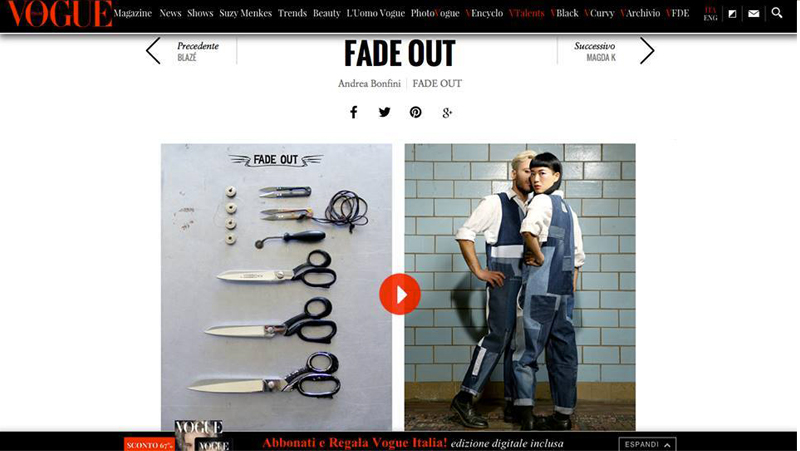
Task: Open the search magnifier icon
Action: click(x=777, y=13)
